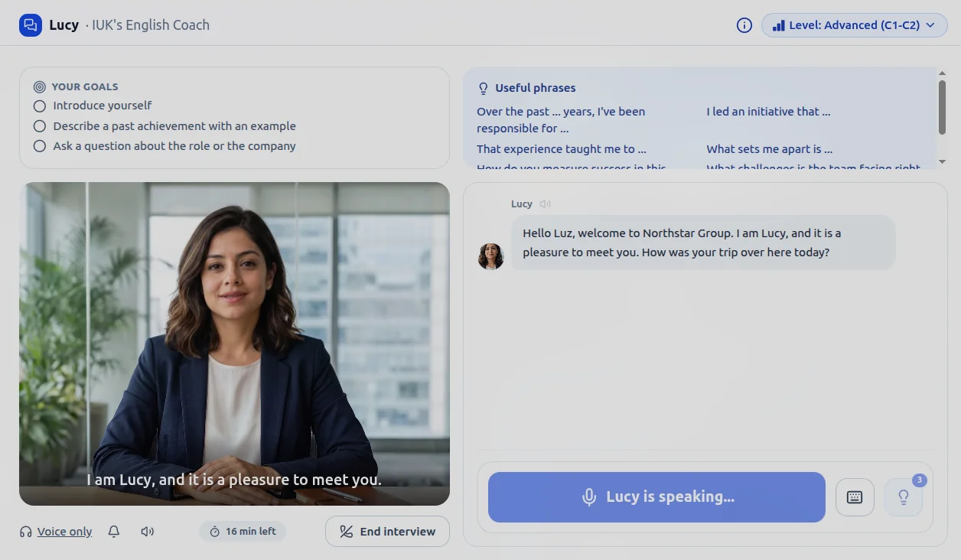Viewport: 961px width, 560px height.
Task: Toggle the Introduce yourself goal circle
Action: pyautogui.click(x=40, y=106)
